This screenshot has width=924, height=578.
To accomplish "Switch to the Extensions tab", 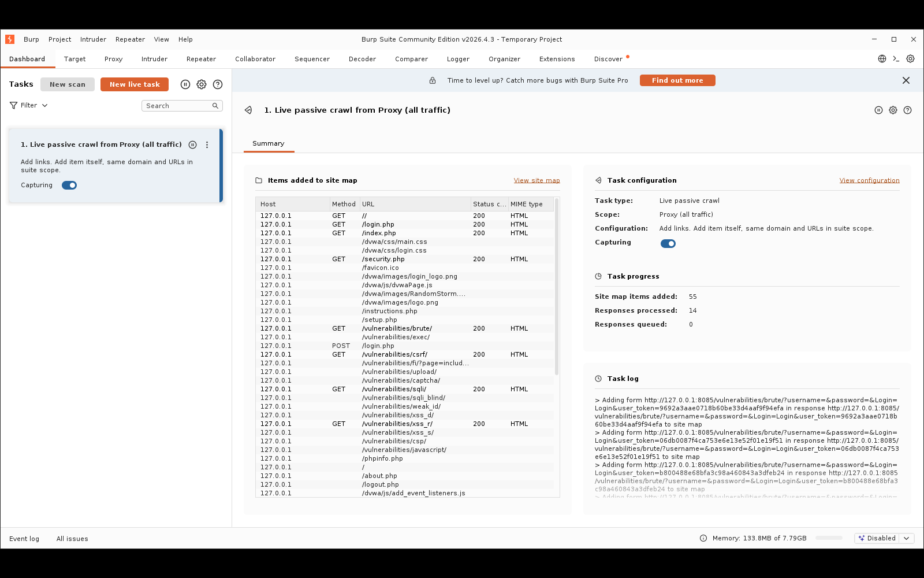I will 557,59.
